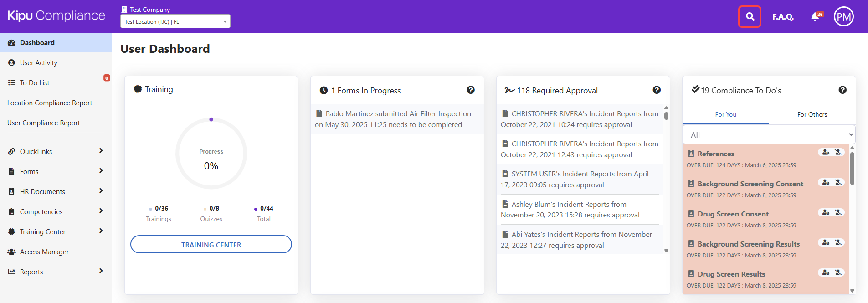868x303 pixels.
Task: Open the Test Location dropdown
Action: [x=175, y=21]
